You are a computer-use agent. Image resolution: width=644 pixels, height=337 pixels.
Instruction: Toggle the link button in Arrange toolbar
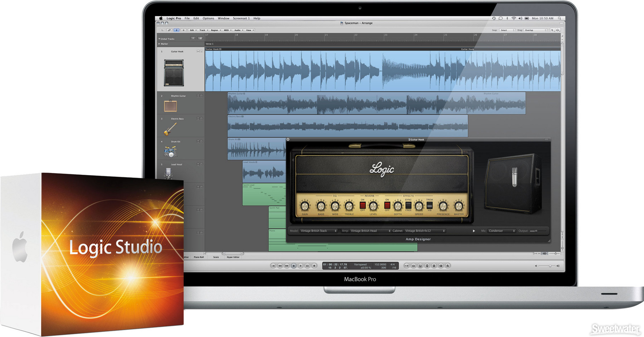pyautogui.click(x=169, y=30)
